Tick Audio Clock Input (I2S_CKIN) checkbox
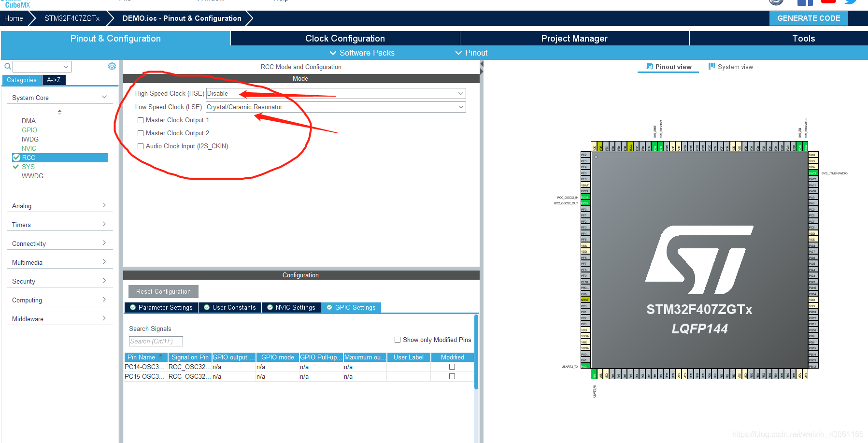 pos(141,146)
